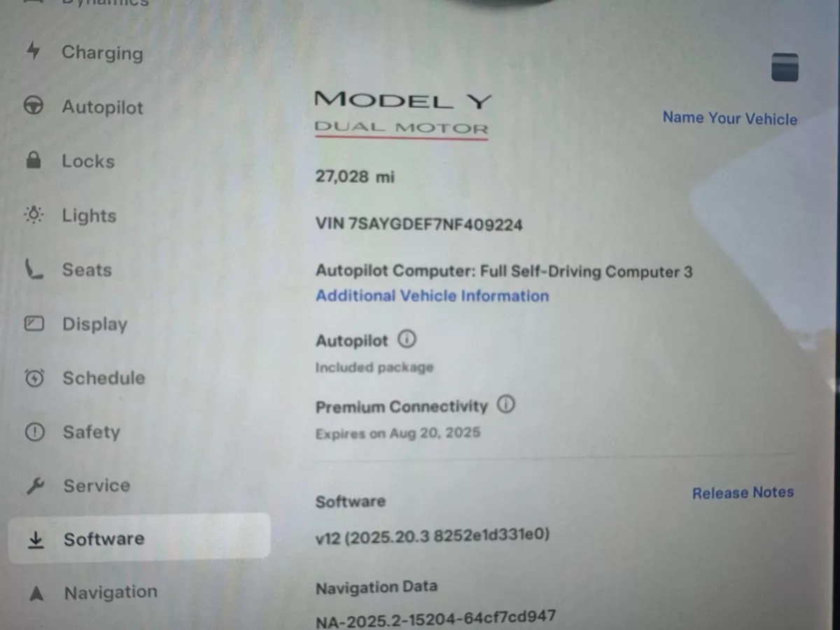Open Lights via the bulb icon
The image size is (840, 630).
[x=34, y=214]
